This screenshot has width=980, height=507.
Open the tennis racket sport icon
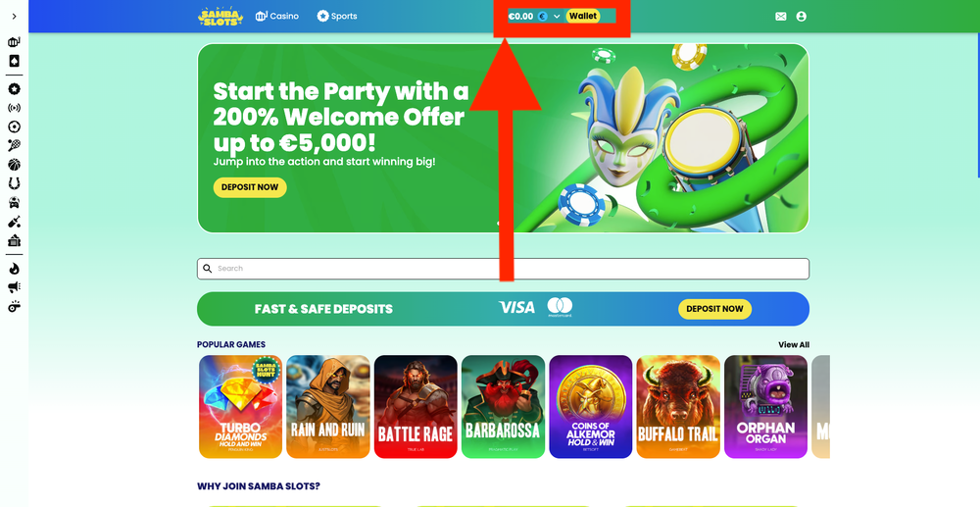pos(14,146)
